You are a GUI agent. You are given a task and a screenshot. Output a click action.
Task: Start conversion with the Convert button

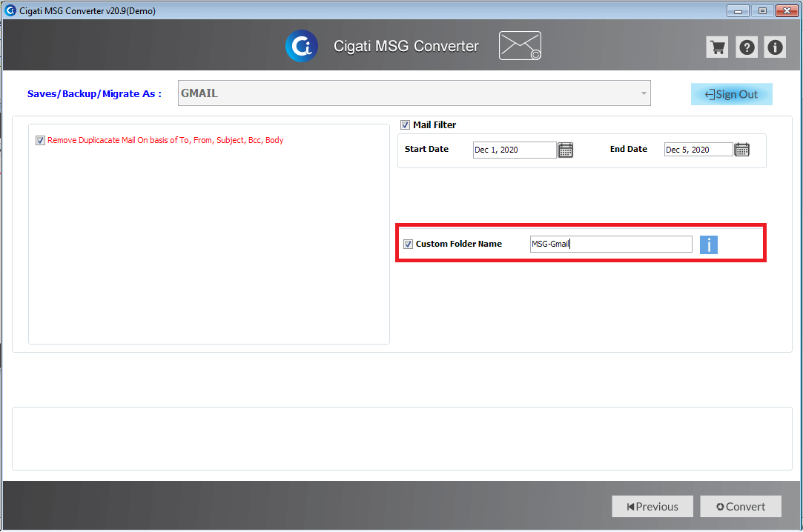click(741, 506)
